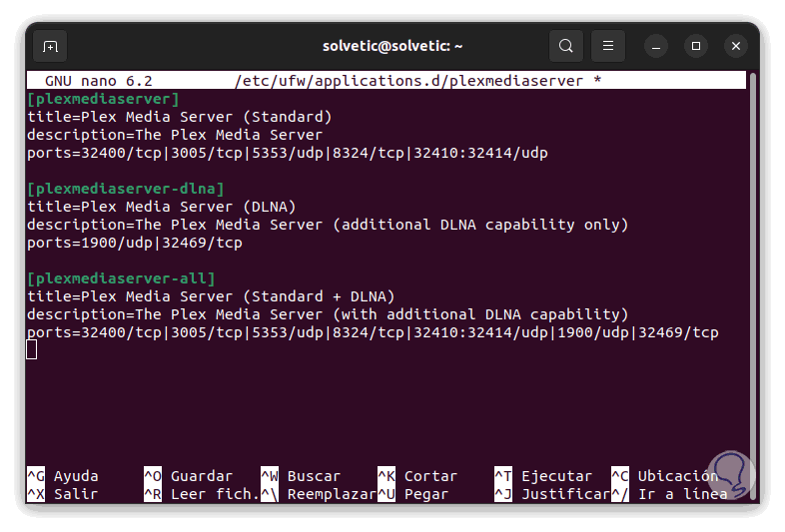Click the ^W Buscar shortcut
Screen dimensions: 785x532
pos(301,475)
